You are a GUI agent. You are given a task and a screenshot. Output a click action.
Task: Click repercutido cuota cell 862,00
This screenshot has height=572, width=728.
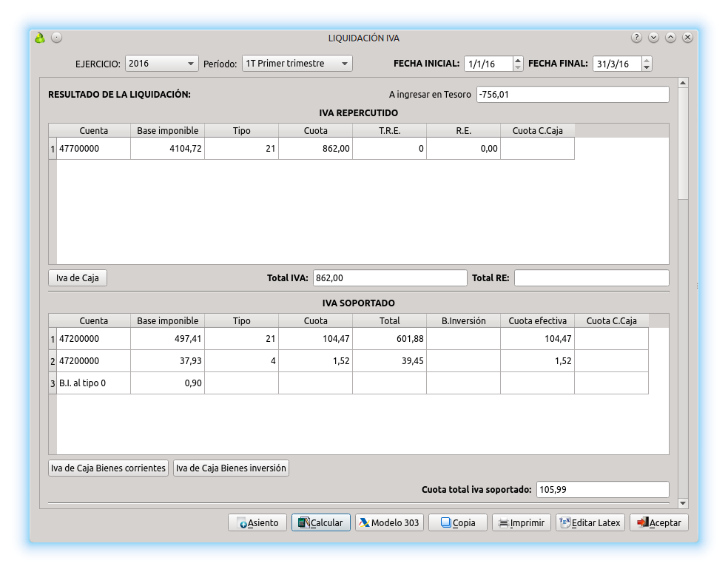pos(316,149)
